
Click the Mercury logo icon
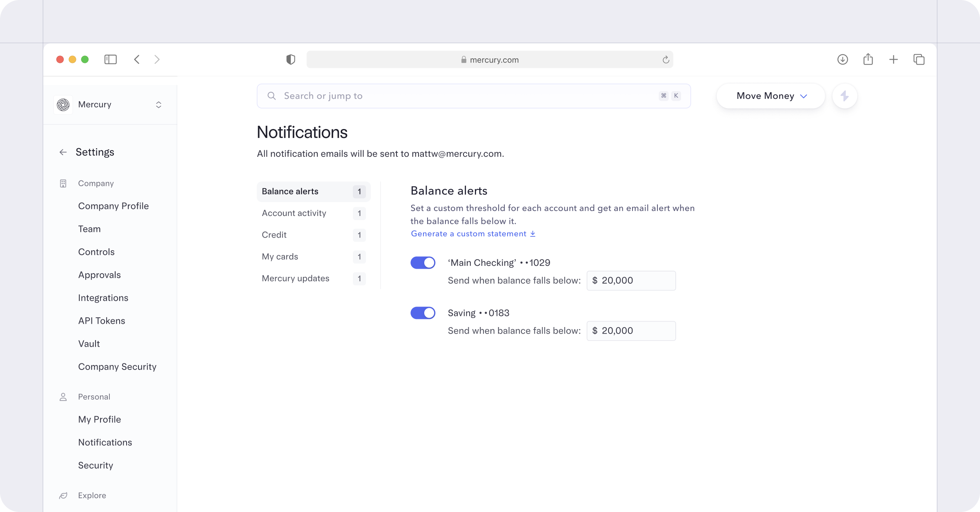tap(63, 105)
